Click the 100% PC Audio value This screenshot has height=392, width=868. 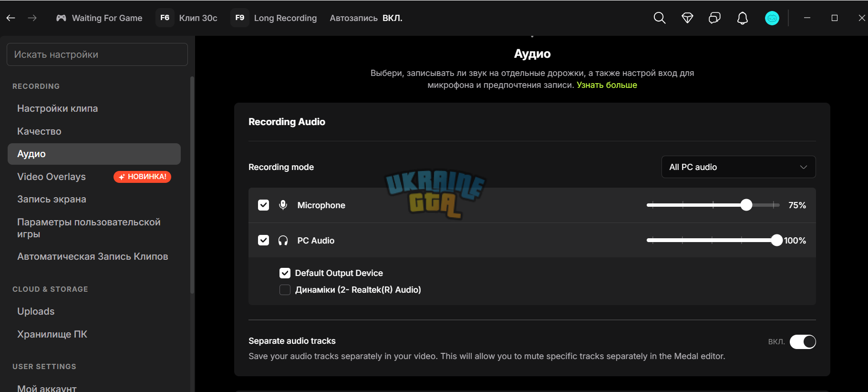pos(795,241)
